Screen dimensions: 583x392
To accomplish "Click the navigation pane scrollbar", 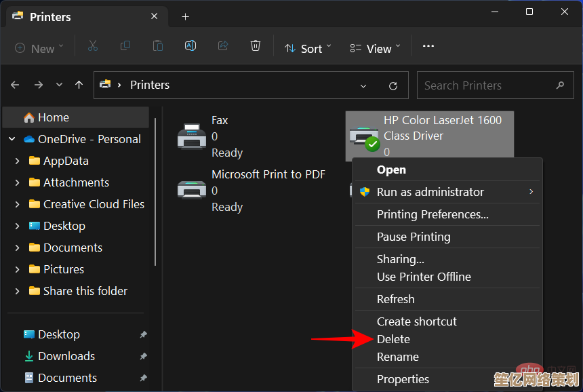I will tap(155, 191).
